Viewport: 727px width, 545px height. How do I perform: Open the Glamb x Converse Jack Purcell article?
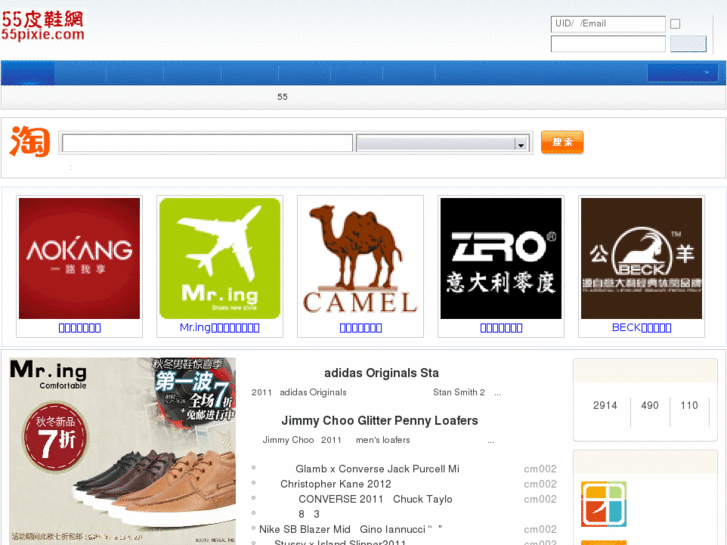pyautogui.click(x=377, y=469)
